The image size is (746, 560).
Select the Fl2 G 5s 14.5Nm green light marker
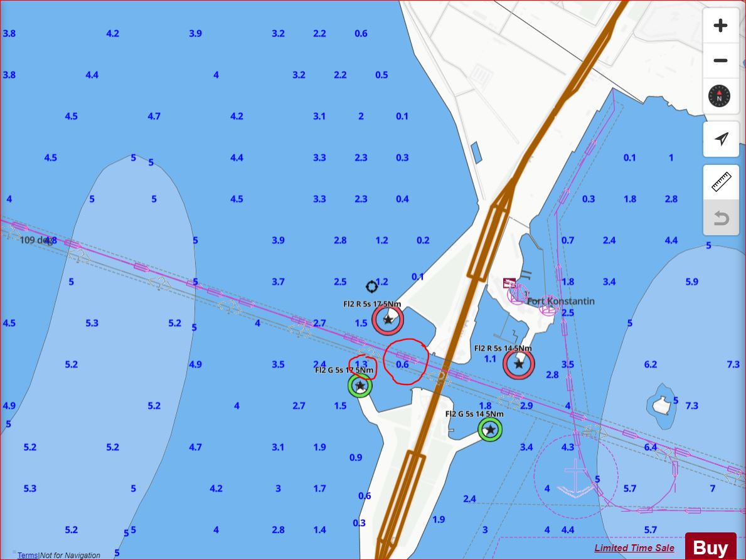coord(490,430)
